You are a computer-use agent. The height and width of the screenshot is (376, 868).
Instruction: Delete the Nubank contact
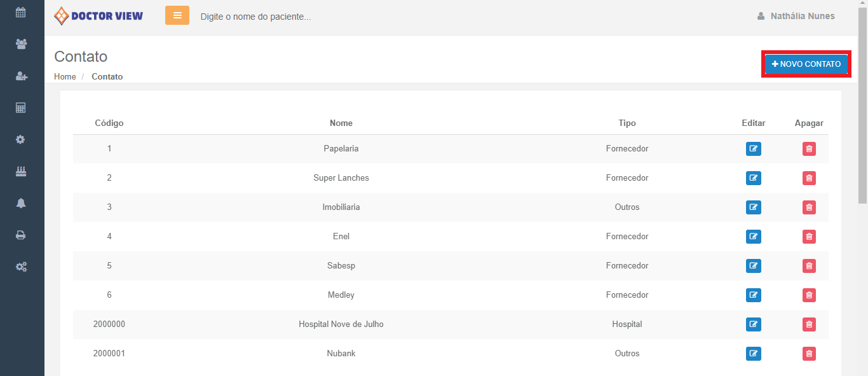click(x=809, y=354)
